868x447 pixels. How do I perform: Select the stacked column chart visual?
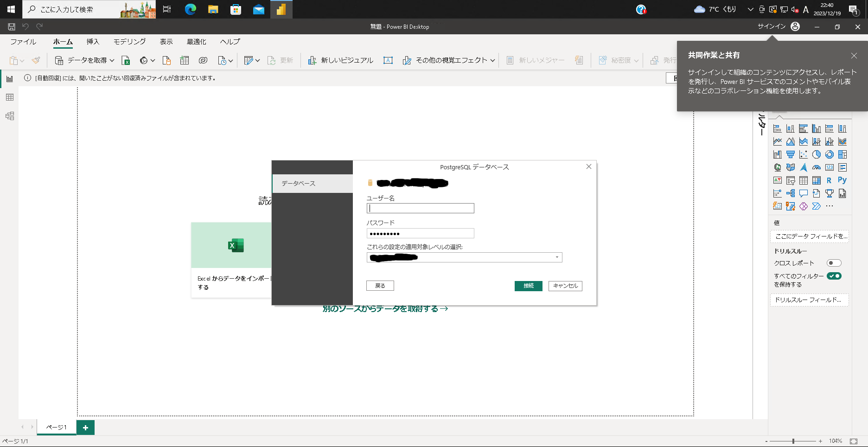pos(791,128)
